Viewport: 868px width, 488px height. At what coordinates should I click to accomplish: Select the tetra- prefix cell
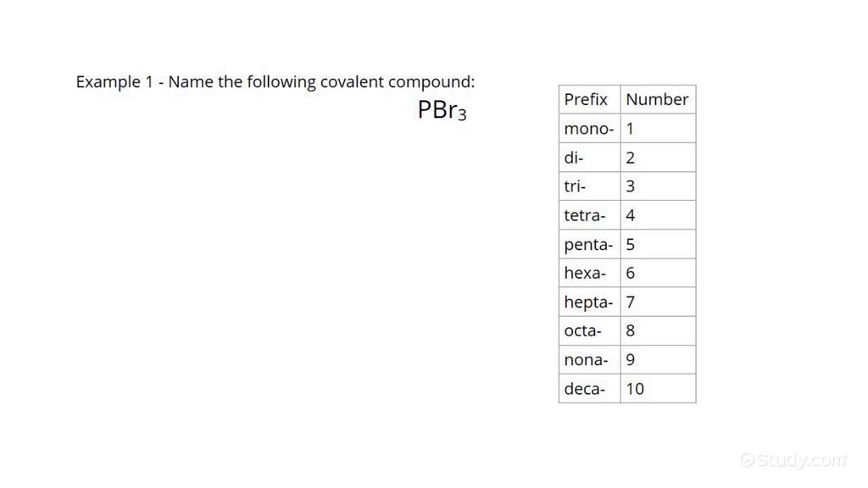click(x=590, y=214)
